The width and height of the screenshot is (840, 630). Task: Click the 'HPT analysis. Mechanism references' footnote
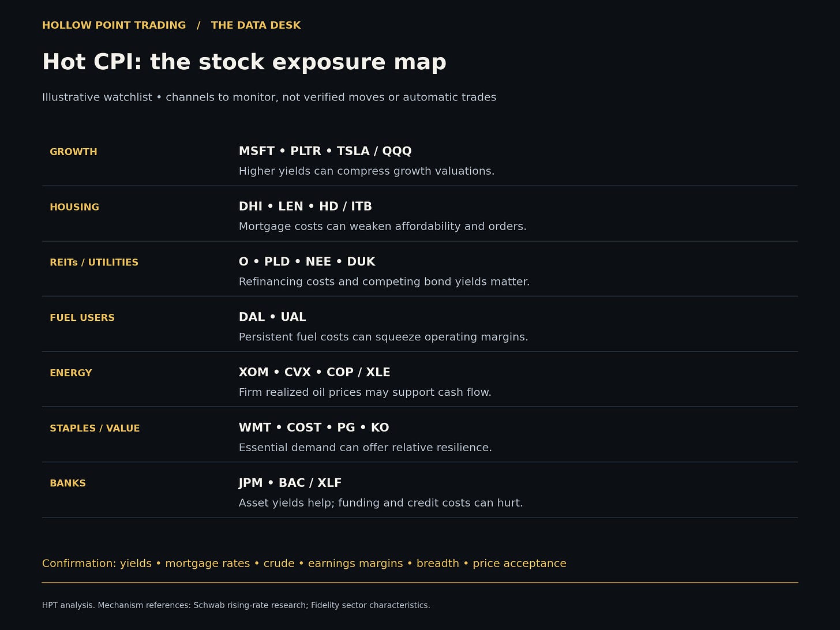click(x=236, y=605)
